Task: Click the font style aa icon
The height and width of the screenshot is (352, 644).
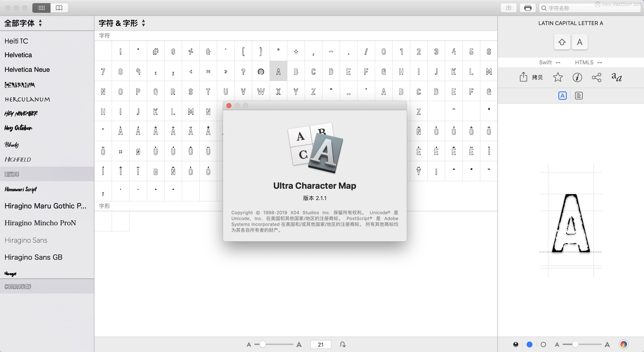Action: coord(616,77)
